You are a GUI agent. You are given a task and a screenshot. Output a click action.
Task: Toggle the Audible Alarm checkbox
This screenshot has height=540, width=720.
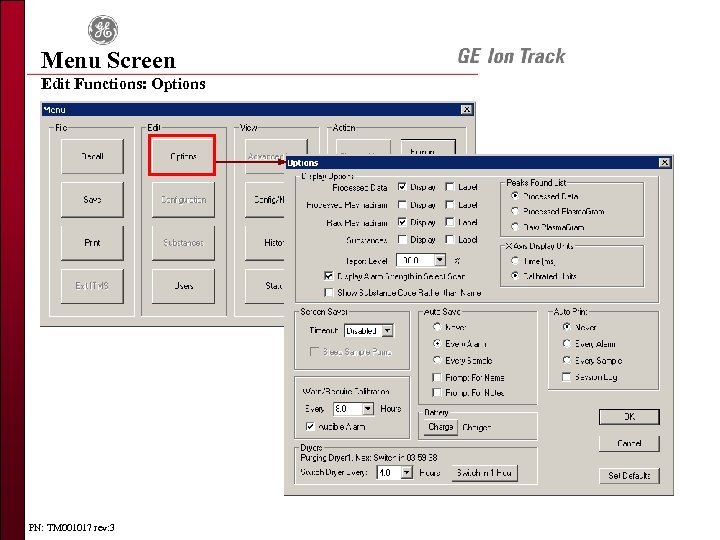[310, 427]
